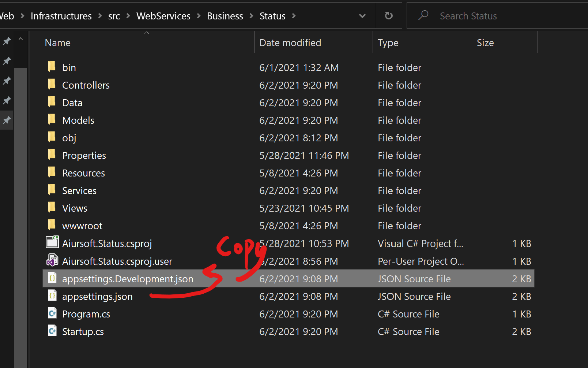This screenshot has height=368, width=588.
Task: Open the Controllers folder icon
Action: pyautogui.click(x=51, y=85)
